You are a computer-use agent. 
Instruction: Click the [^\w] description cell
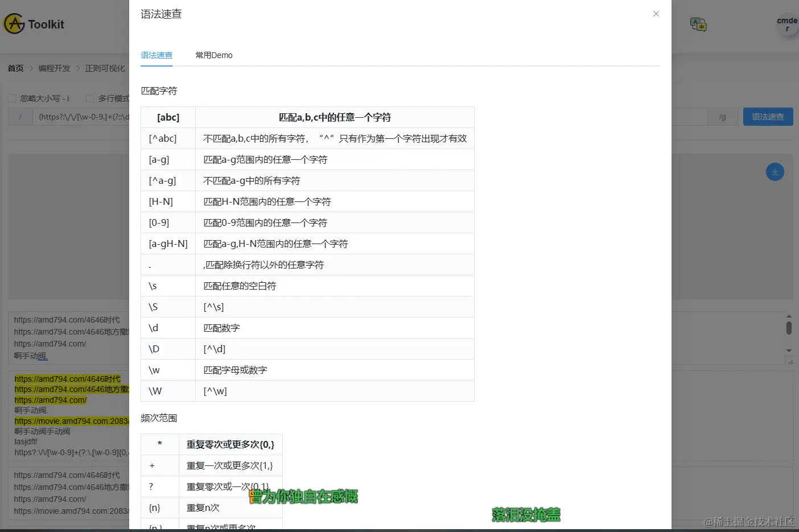[x=335, y=391]
